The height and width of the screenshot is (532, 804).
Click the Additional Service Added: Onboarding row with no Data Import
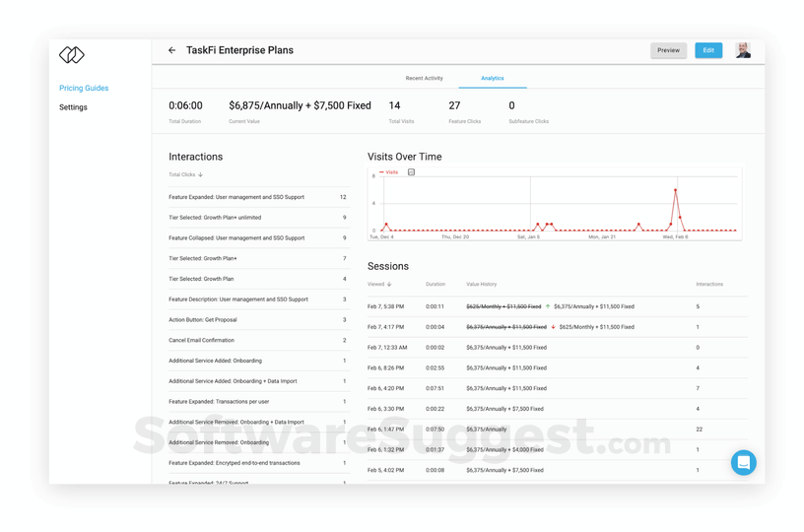(259, 361)
